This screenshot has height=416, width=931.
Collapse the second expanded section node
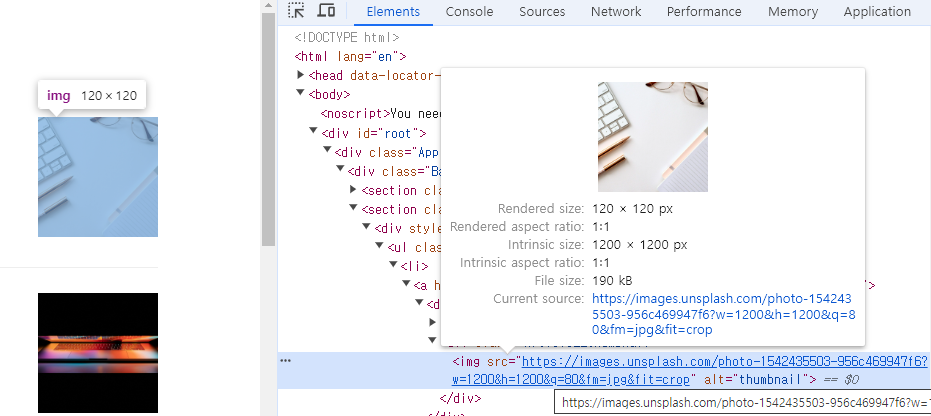pos(353,208)
